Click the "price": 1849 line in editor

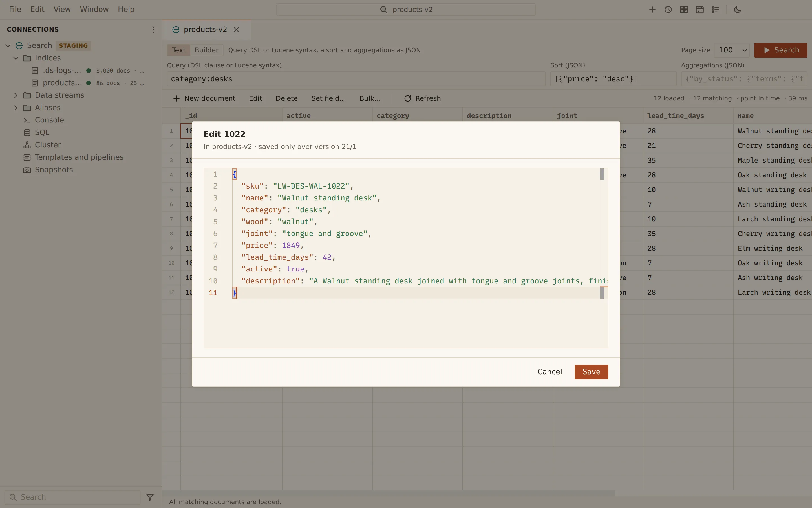(272, 246)
